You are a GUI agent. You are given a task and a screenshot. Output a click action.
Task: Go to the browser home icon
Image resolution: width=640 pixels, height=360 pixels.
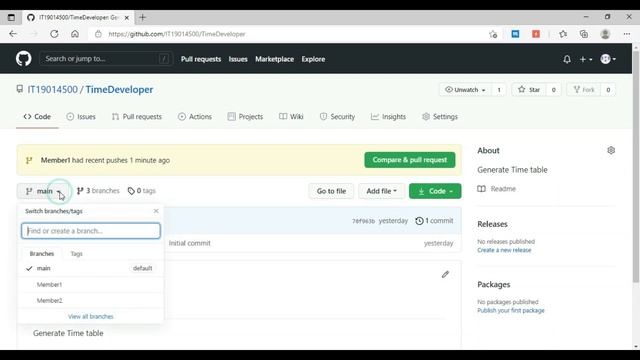75,34
